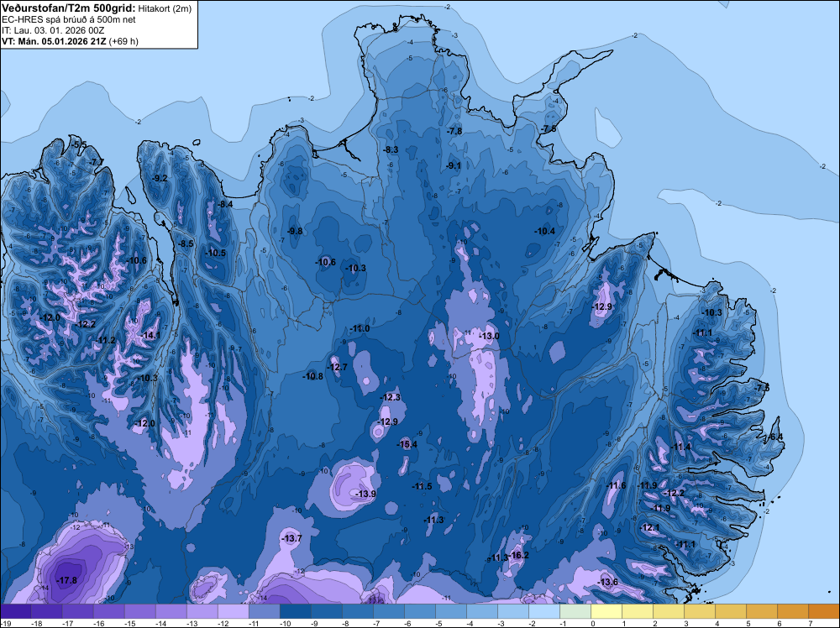Click the -11.0 temperature label
Image resolution: width=840 pixels, height=628 pixels.
(360, 328)
